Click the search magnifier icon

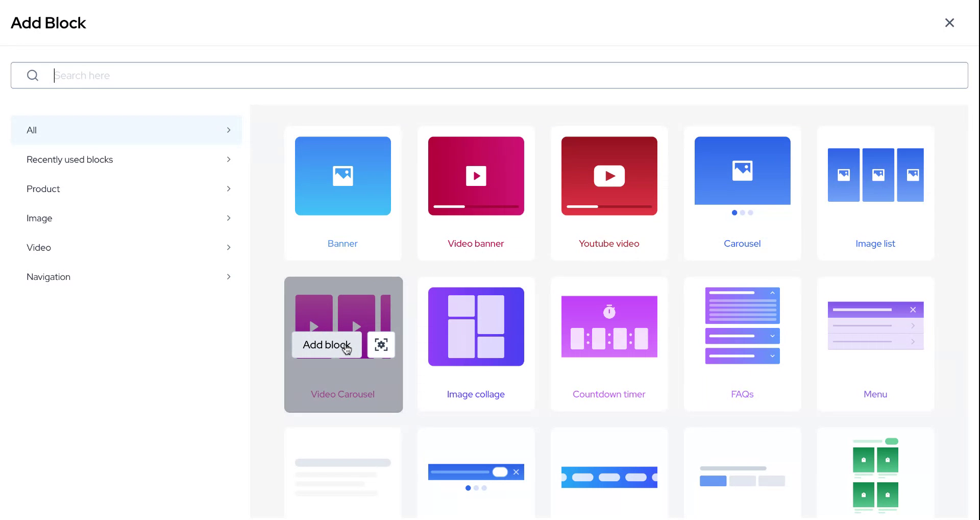point(33,76)
